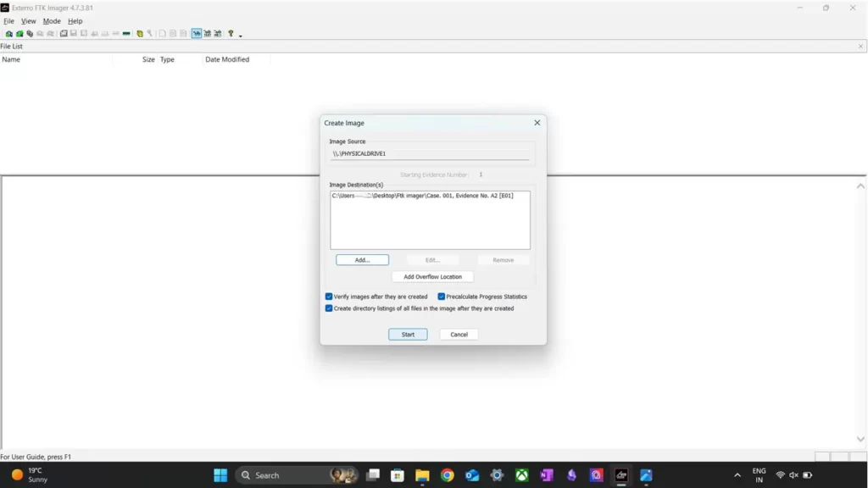Viewport: 868px width, 488px height.
Task: Open the Mode menu
Action: tap(52, 21)
